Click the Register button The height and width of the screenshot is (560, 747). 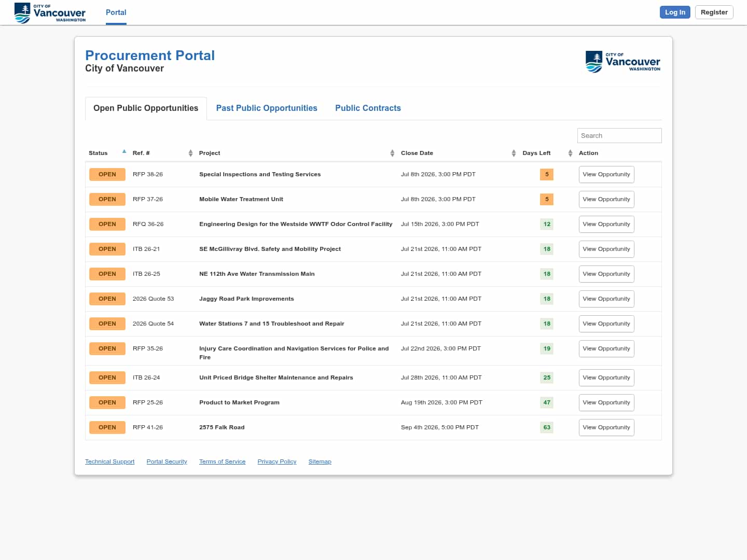pyautogui.click(x=714, y=12)
